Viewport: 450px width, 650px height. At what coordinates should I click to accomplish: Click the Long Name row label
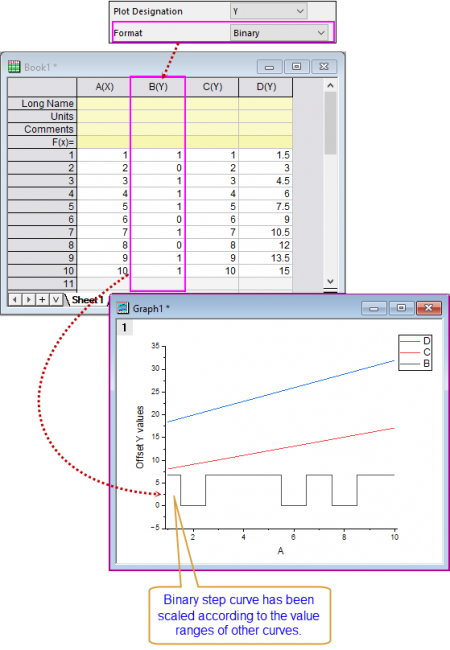coord(42,103)
